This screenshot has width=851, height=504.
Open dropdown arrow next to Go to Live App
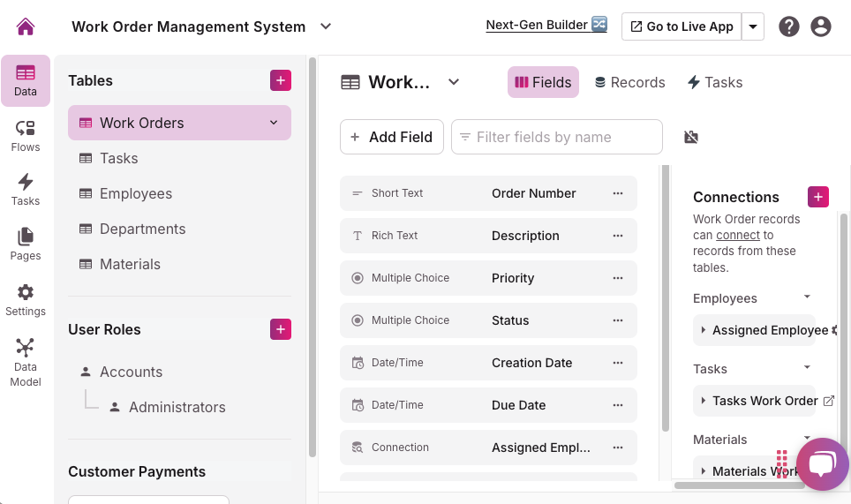pyautogui.click(x=753, y=26)
